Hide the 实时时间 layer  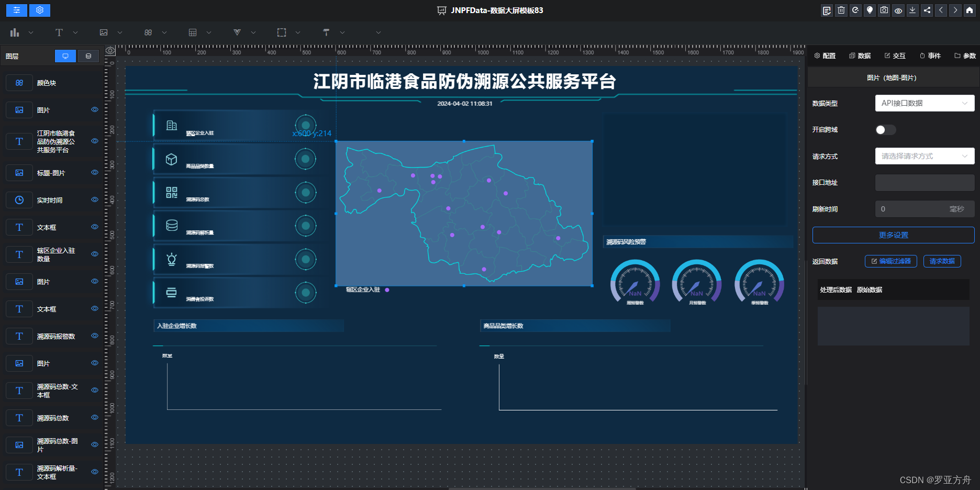(x=95, y=200)
